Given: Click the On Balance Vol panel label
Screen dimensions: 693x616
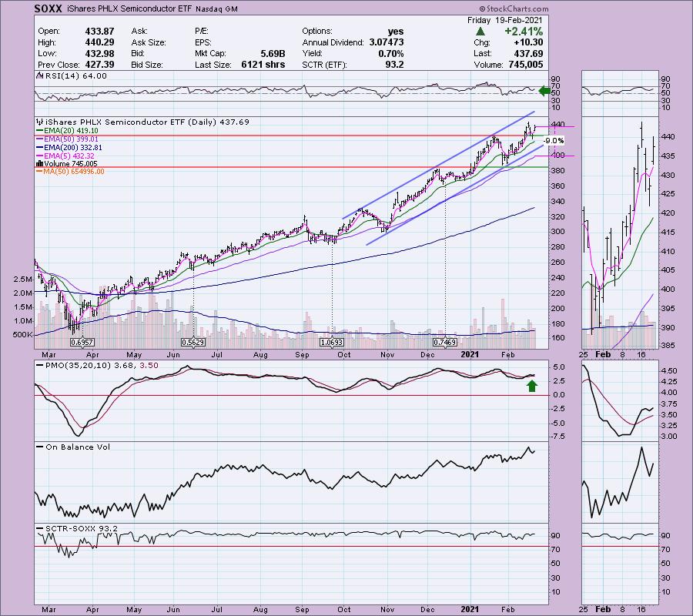Looking at the screenshot, I should click(x=67, y=447).
